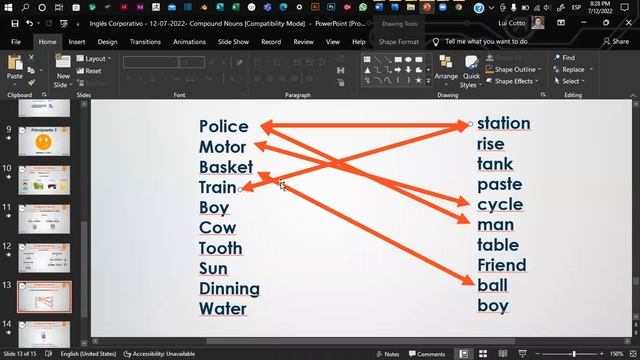
Task: Click the zoom in plus button
Action: 602,354
